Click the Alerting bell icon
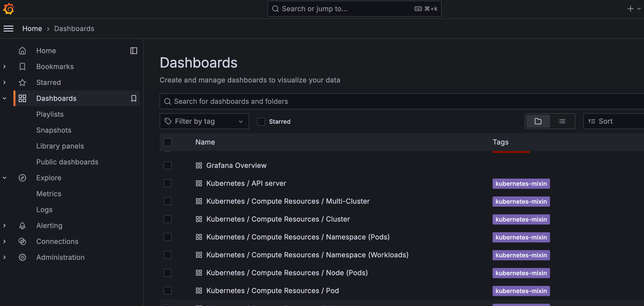This screenshot has width=644, height=306. point(22,226)
